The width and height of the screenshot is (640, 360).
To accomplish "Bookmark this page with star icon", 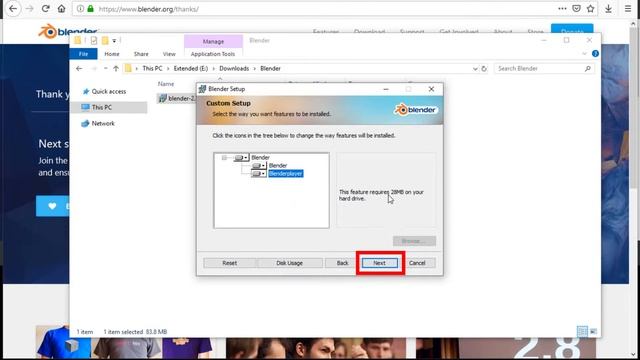I will (590, 9).
